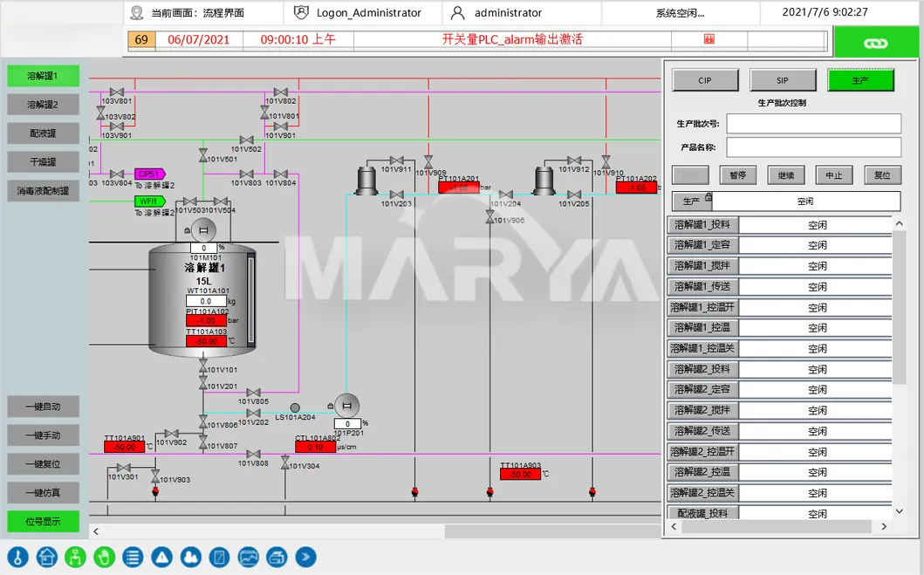Image resolution: width=924 pixels, height=575 pixels.
Task: Select the green flowchart process icon
Action: [x=75, y=557]
